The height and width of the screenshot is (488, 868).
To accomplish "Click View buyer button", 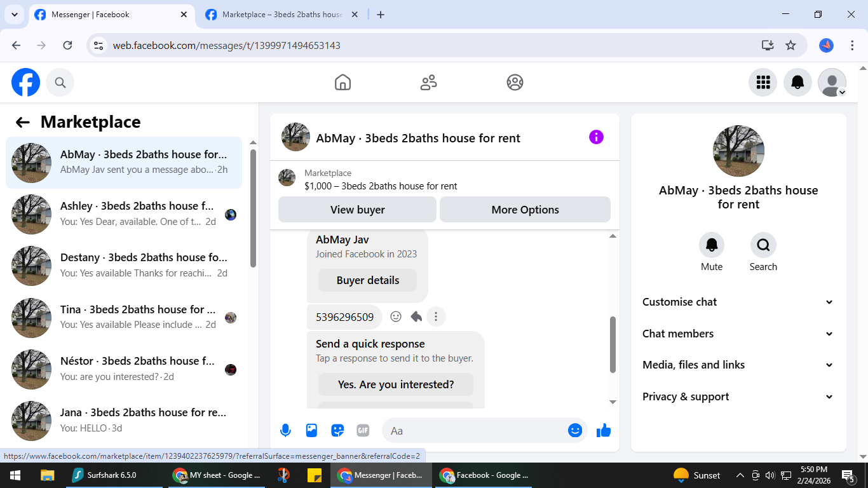I will point(357,210).
